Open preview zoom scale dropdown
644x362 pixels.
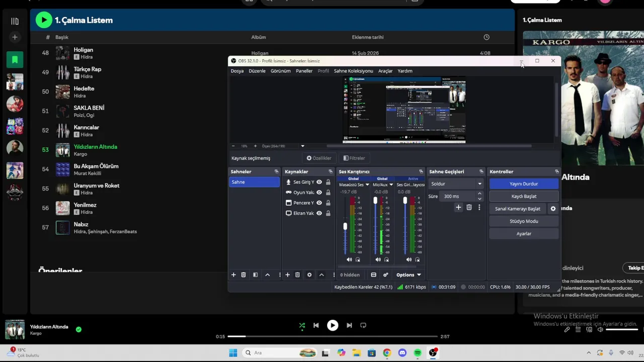pyautogui.click(x=302, y=146)
